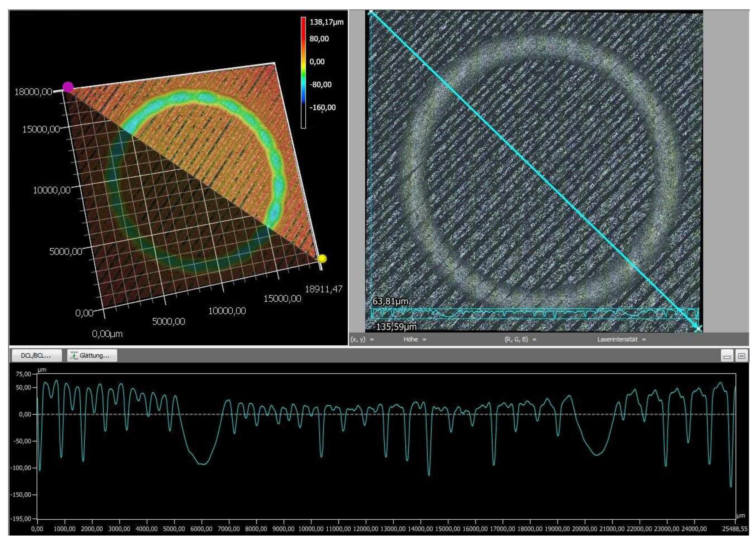Click the (x, y) coordinate status field
The height and width of the screenshot is (544, 756).
(362, 340)
